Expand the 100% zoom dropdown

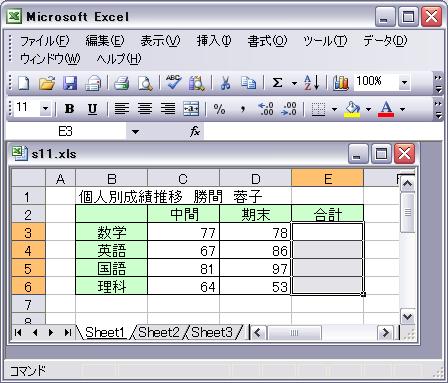pos(404,82)
